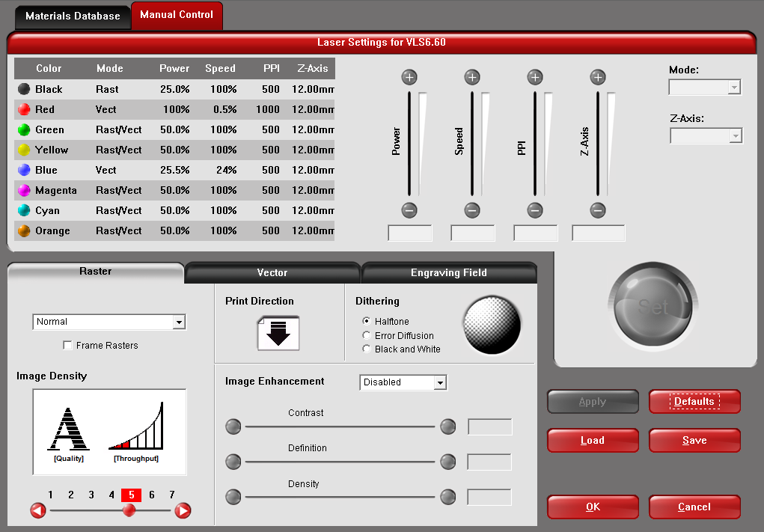
Task: Switch to Manual Control tab
Action: click(x=177, y=15)
